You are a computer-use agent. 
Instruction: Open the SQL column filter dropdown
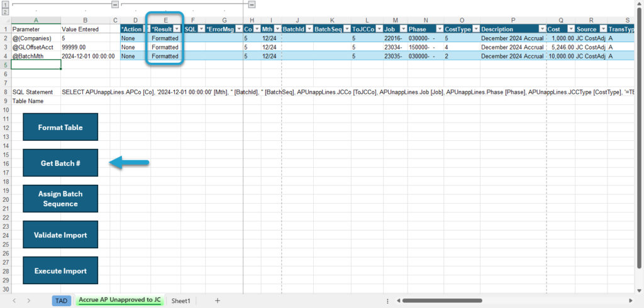coord(202,29)
